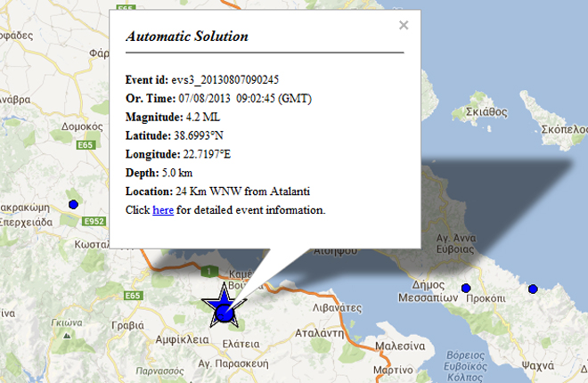Click the blue star earthquake marker
The height and width of the screenshot is (383, 588).
(225, 308)
